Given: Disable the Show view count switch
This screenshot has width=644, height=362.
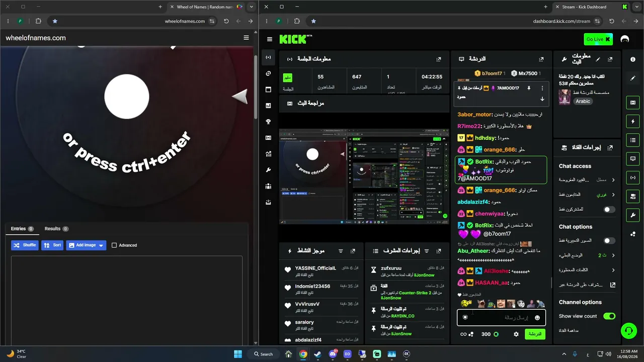Looking at the screenshot, I should [609, 316].
